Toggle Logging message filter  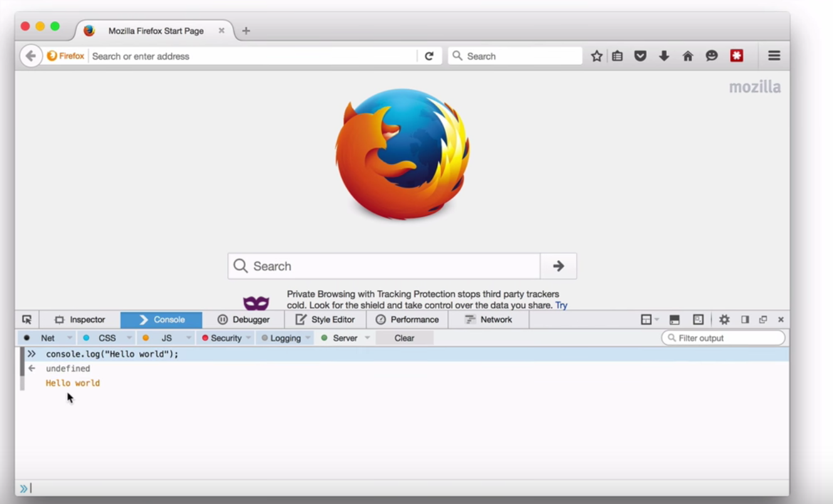coord(281,338)
